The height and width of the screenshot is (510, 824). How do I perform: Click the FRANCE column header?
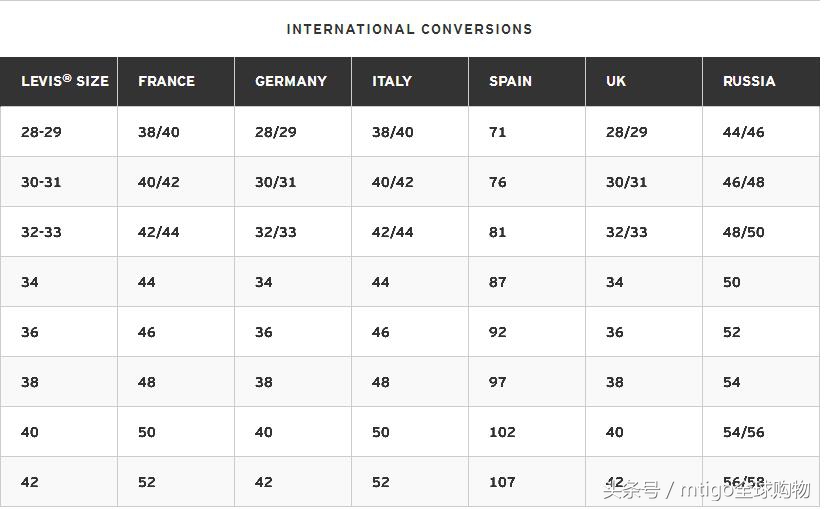166,81
